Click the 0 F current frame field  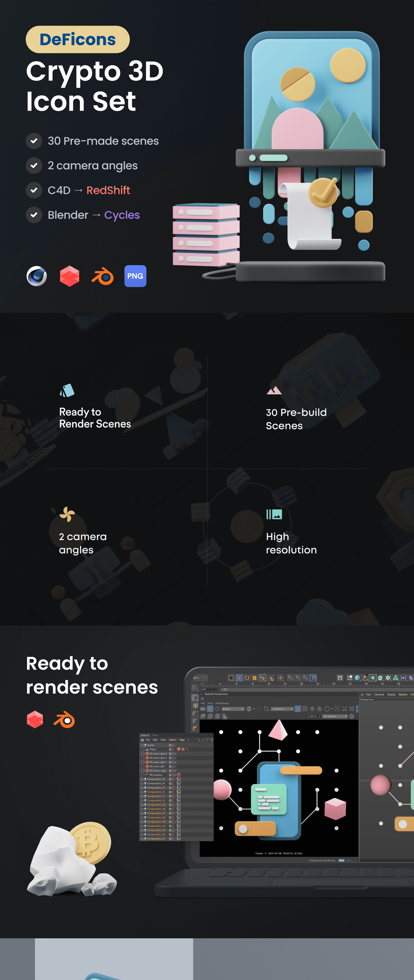click(x=210, y=689)
